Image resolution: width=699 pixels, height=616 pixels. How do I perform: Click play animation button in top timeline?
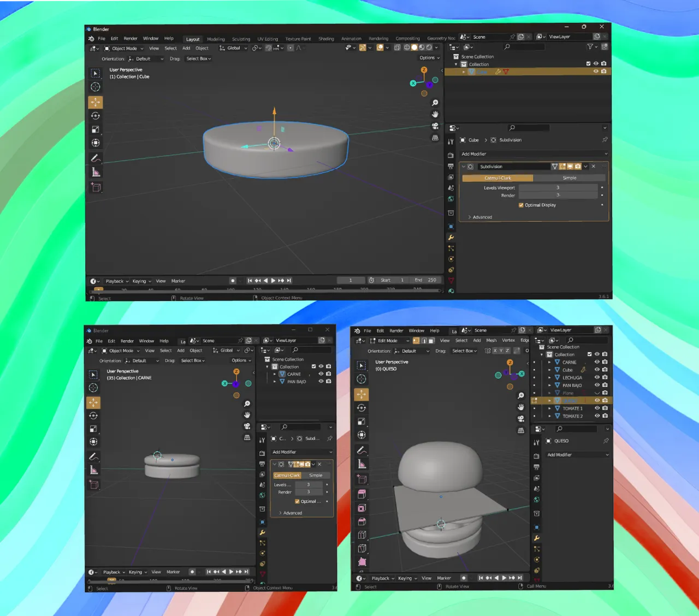273,280
